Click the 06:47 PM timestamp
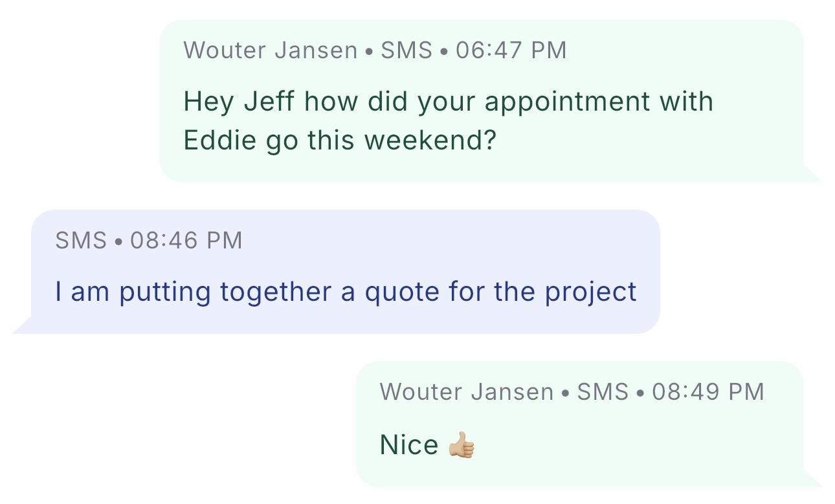Image resolution: width=835 pixels, height=504 pixels. pyautogui.click(x=511, y=50)
